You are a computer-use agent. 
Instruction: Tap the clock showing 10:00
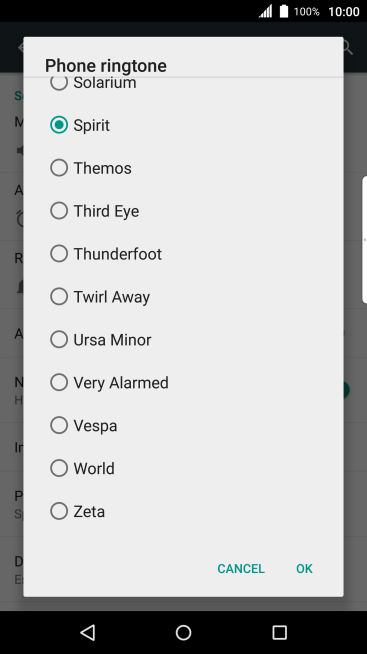pyautogui.click(x=344, y=12)
